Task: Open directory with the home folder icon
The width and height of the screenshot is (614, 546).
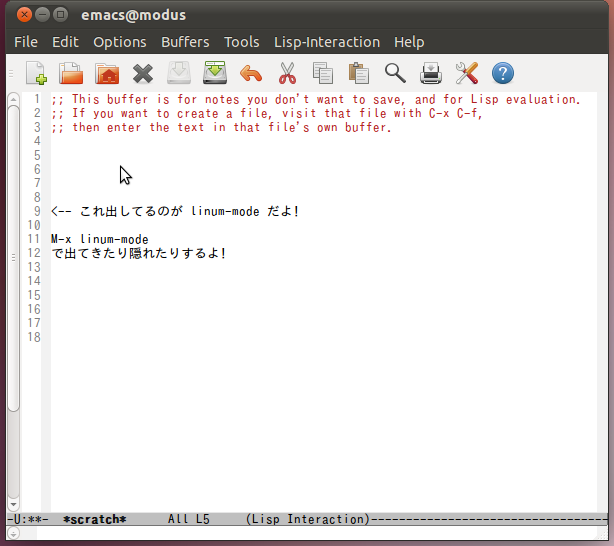Action: [x=107, y=73]
